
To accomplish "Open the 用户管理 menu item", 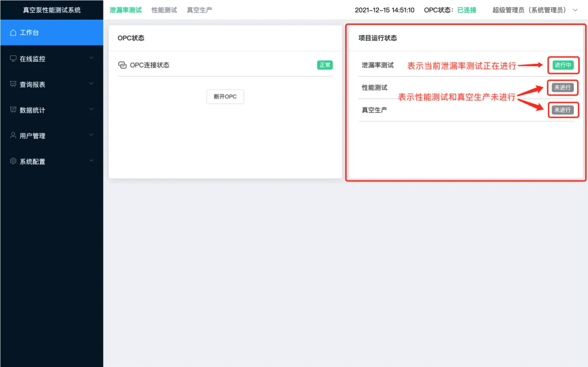I will tap(52, 136).
